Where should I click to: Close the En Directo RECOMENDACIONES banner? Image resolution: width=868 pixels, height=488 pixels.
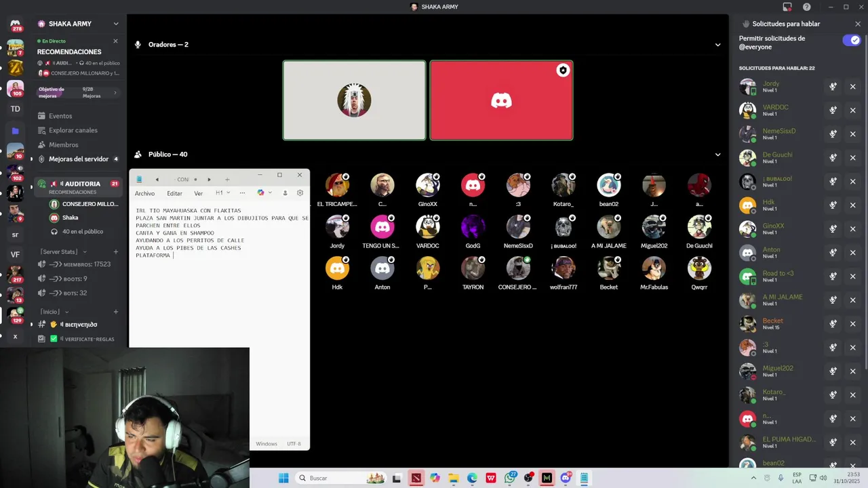click(115, 41)
